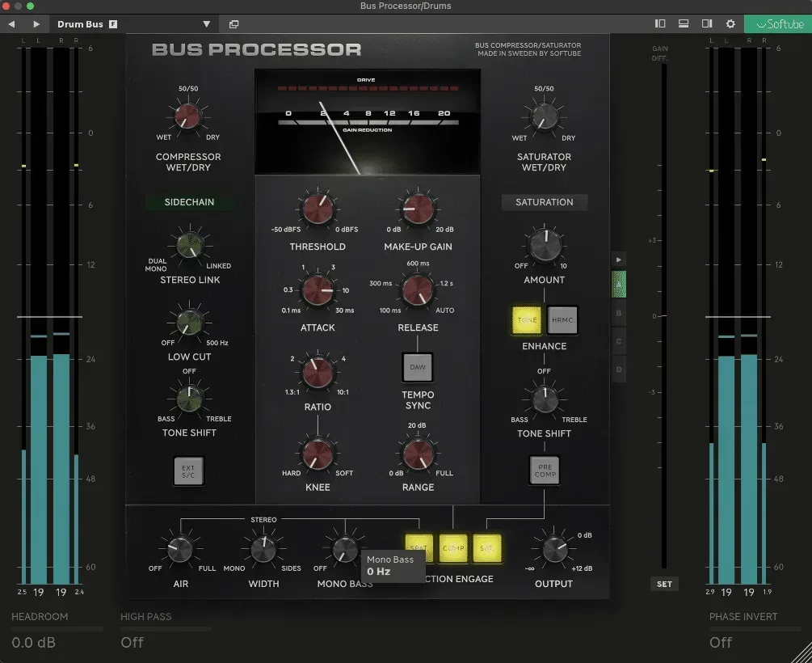
Task: Click the sidechain Tone Shift knob
Action: coord(190,398)
